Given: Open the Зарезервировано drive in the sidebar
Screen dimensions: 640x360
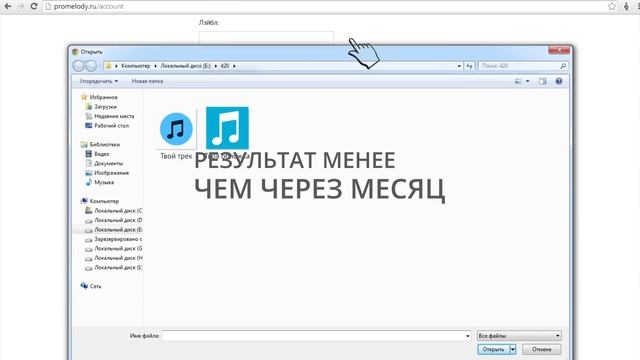Looking at the screenshot, I should pyautogui.click(x=118, y=239).
